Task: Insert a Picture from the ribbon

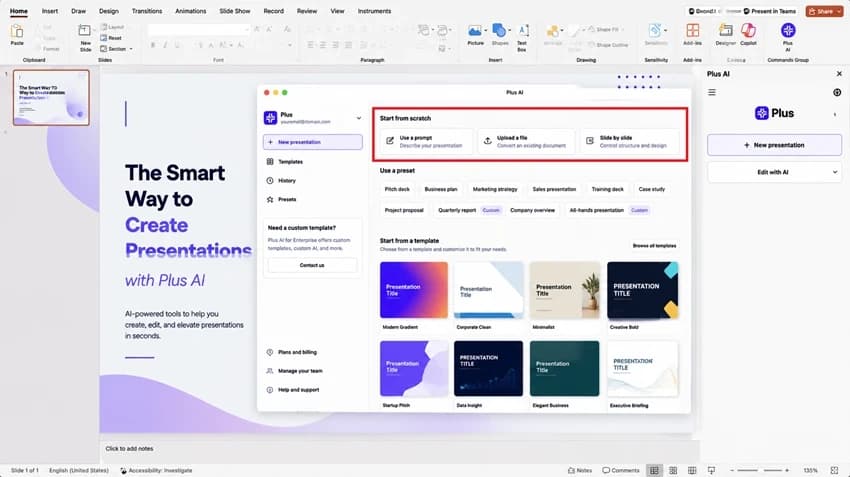Action: pyautogui.click(x=474, y=31)
